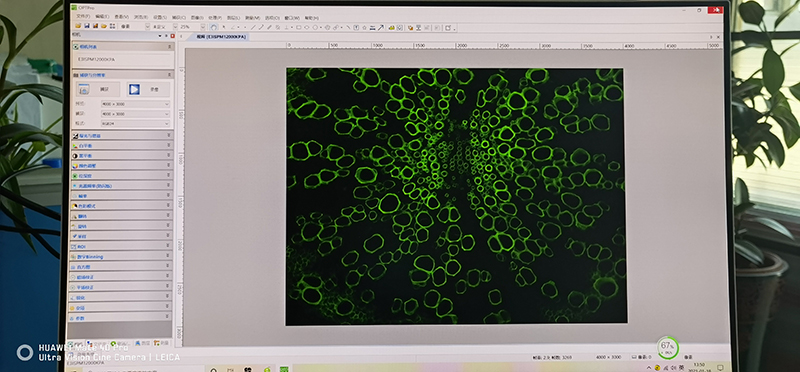Select the ellipse measurement tool

(x=307, y=27)
